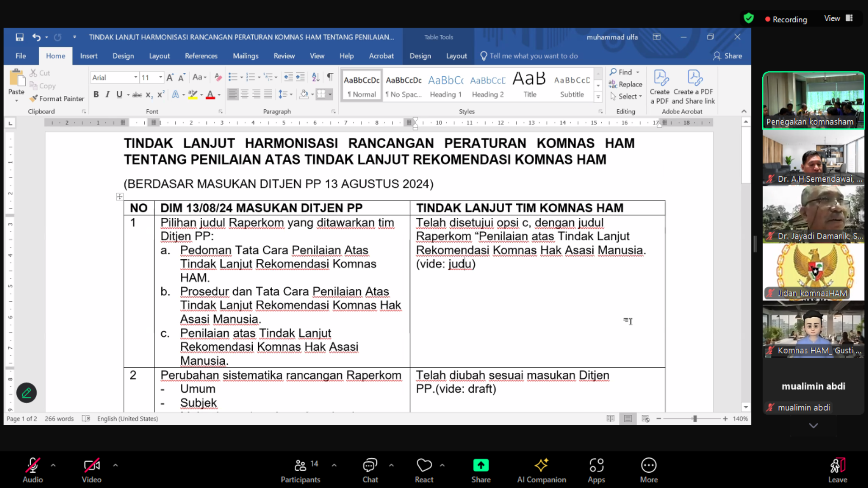The height and width of the screenshot is (488, 868).
Task: Click the zoom slider handle in status bar
Action: [695, 418]
